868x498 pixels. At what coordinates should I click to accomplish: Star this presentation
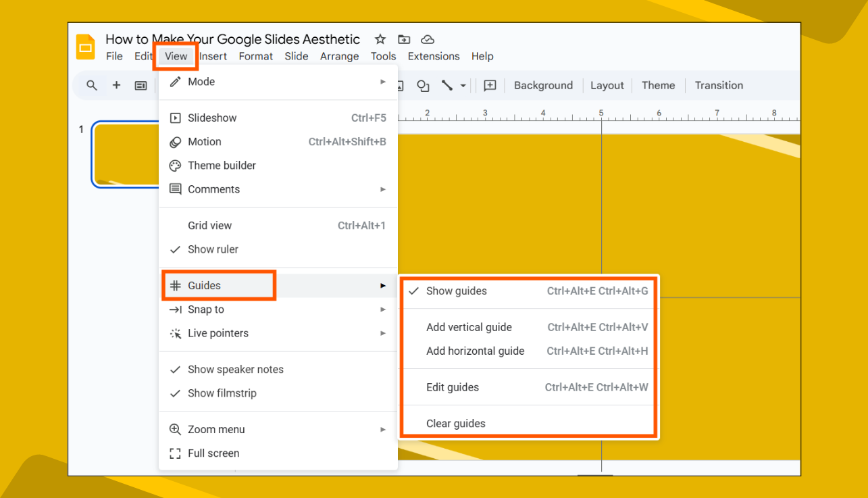click(380, 39)
